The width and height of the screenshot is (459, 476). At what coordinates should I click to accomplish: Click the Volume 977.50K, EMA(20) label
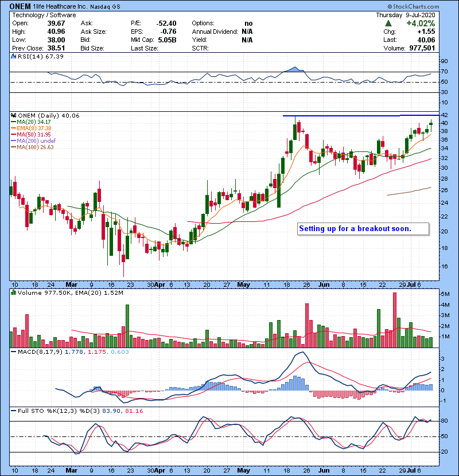pos(71,293)
